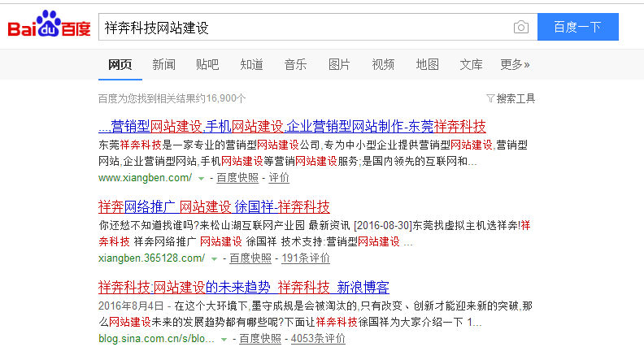Switch to the 文库 tab

(x=471, y=64)
